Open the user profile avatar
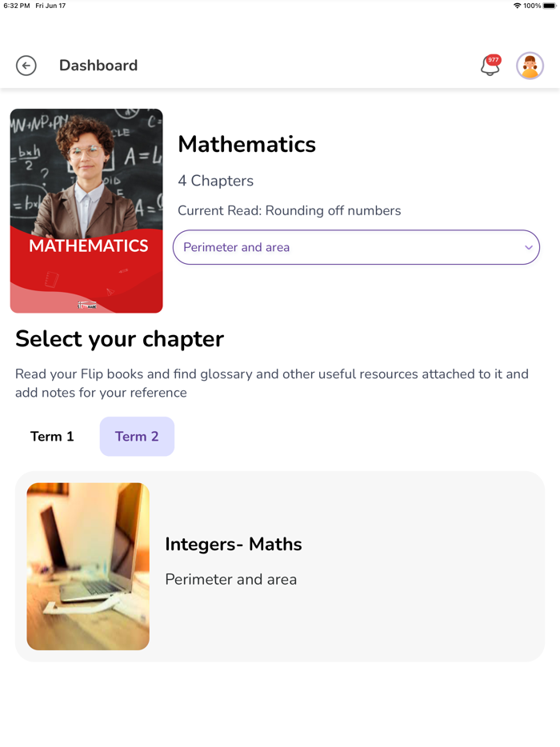The width and height of the screenshot is (560, 747). tap(530, 66)
